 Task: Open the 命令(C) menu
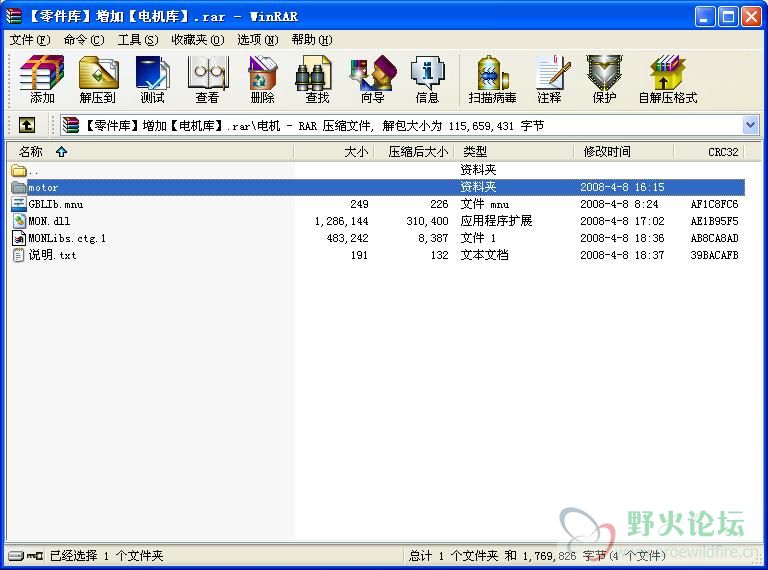coord(84,40)
